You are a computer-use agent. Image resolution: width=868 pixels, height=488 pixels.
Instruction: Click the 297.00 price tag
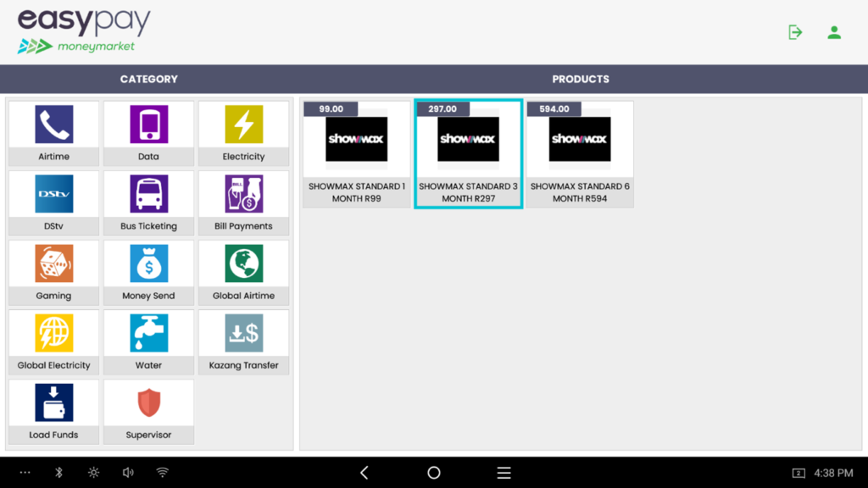442,109
